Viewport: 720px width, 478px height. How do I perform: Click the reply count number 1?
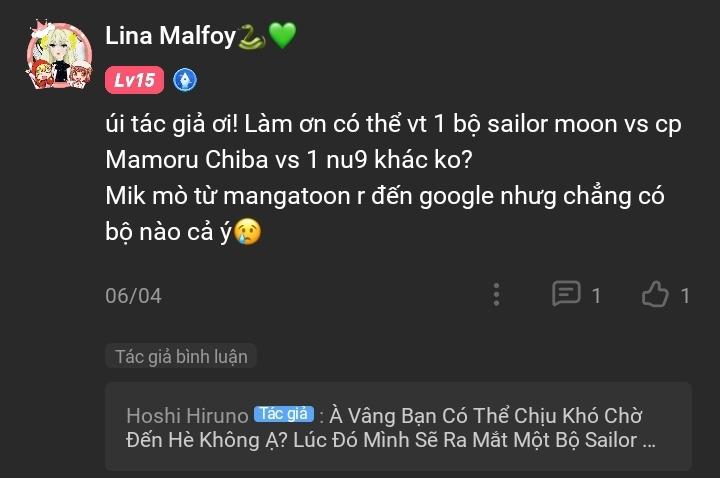(x=596, y=296)
